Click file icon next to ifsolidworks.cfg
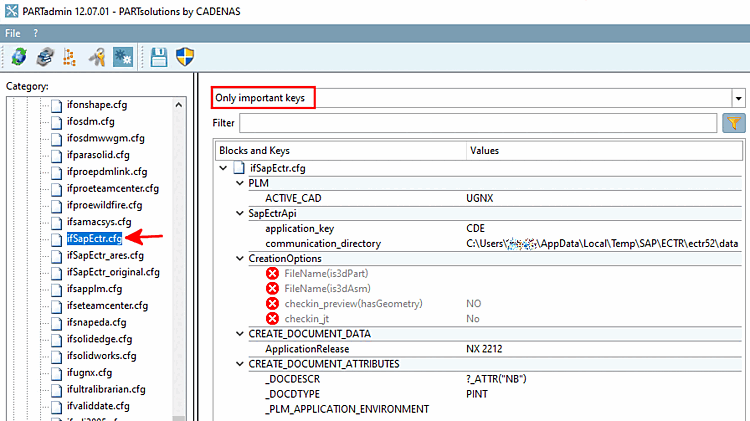 56,356
